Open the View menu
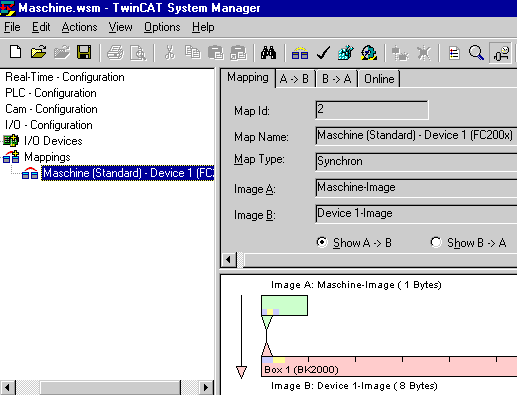The image size is (517, 395). [120, 27]
